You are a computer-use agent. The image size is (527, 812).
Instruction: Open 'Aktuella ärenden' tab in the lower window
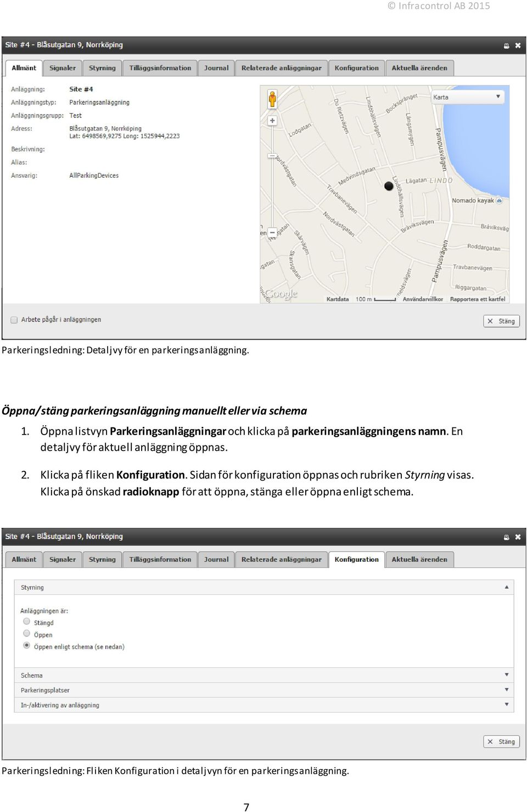pyautogui.click(x=419, y=560)
